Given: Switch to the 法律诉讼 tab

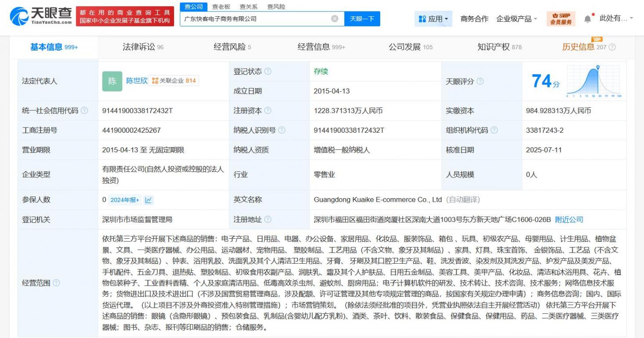Looking at the screenshot, I should (x=142, y=47).
